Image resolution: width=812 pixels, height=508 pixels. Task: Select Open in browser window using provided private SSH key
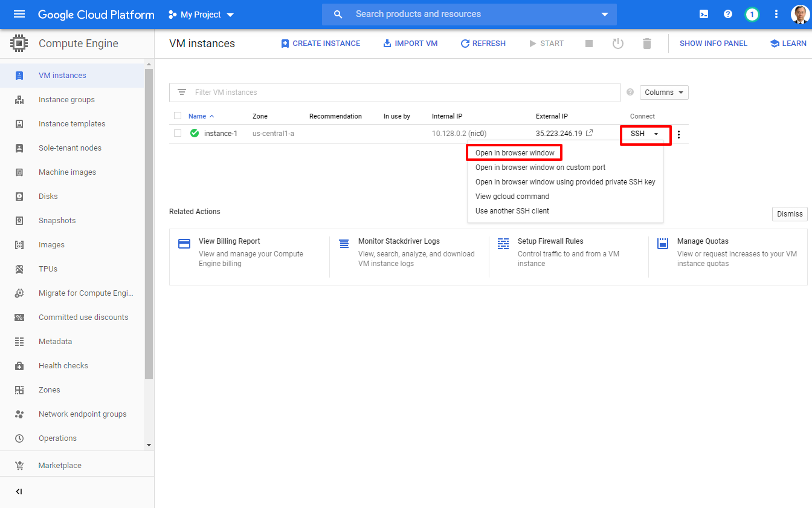[565, 182]
